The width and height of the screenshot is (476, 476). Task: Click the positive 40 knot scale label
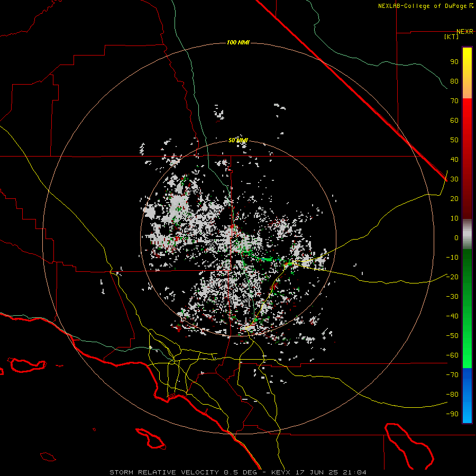454,160
